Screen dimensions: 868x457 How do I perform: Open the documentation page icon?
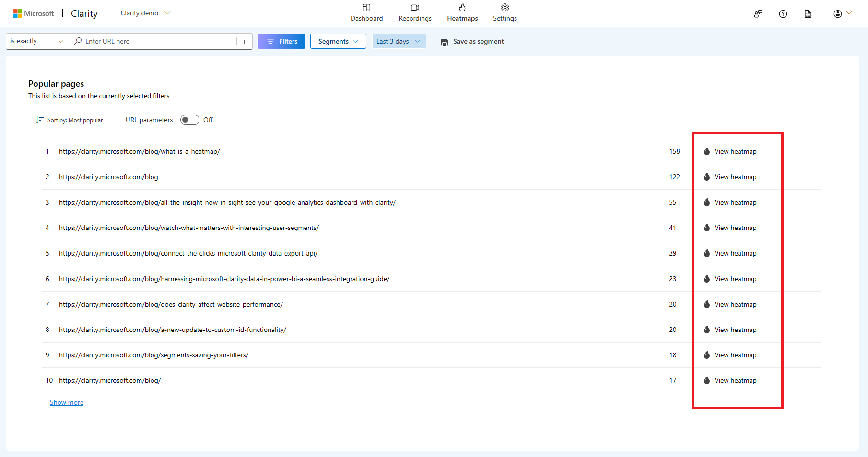point(808,14)
